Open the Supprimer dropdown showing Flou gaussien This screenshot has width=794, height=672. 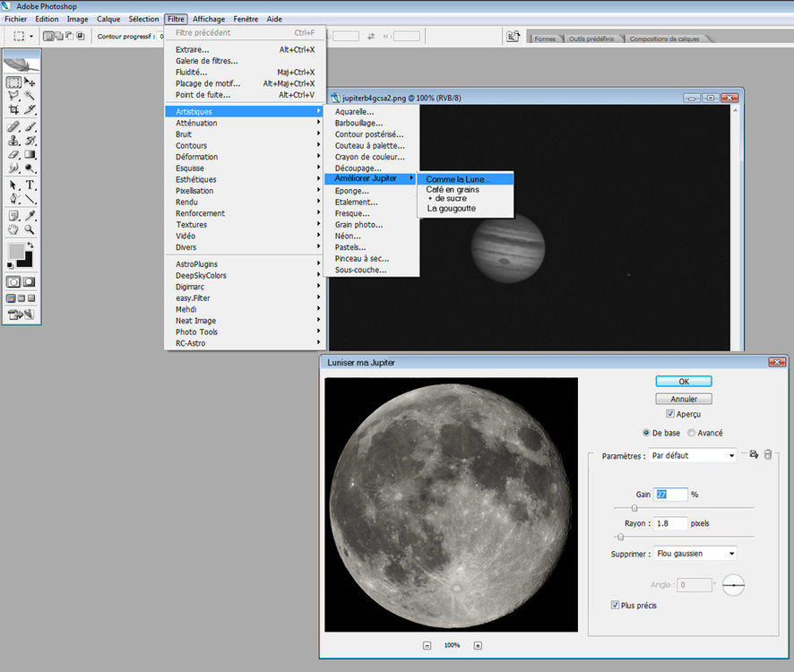click(695, 554)
